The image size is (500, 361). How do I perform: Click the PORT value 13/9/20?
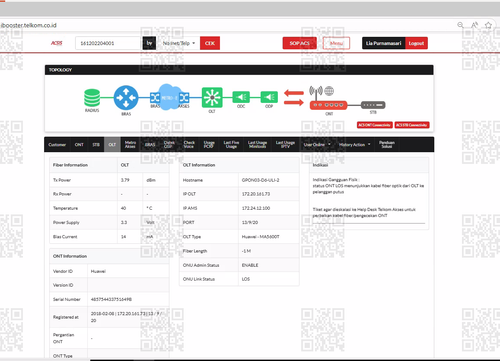tap(250, 222)
